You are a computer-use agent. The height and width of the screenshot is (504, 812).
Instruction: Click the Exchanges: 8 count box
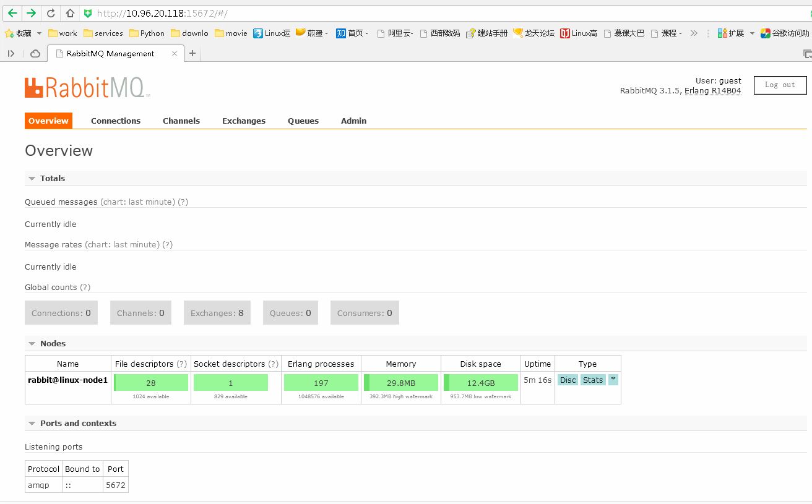point(217,313)
